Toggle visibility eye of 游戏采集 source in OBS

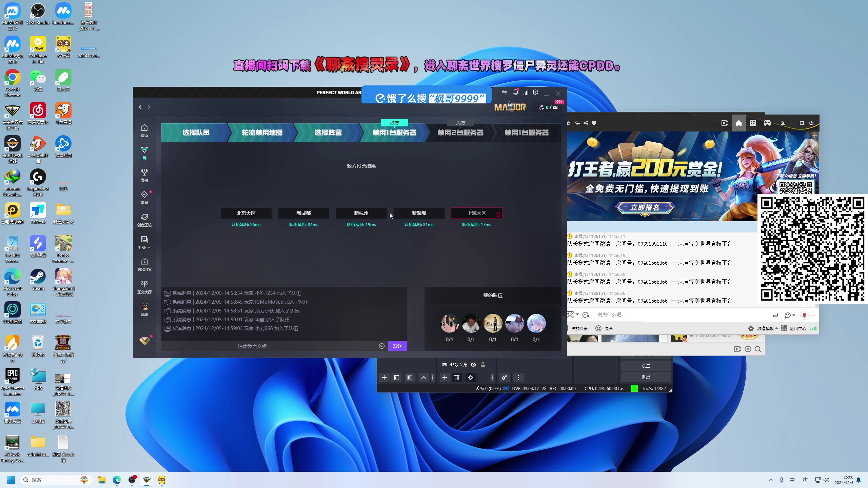(x=473, y=365)
